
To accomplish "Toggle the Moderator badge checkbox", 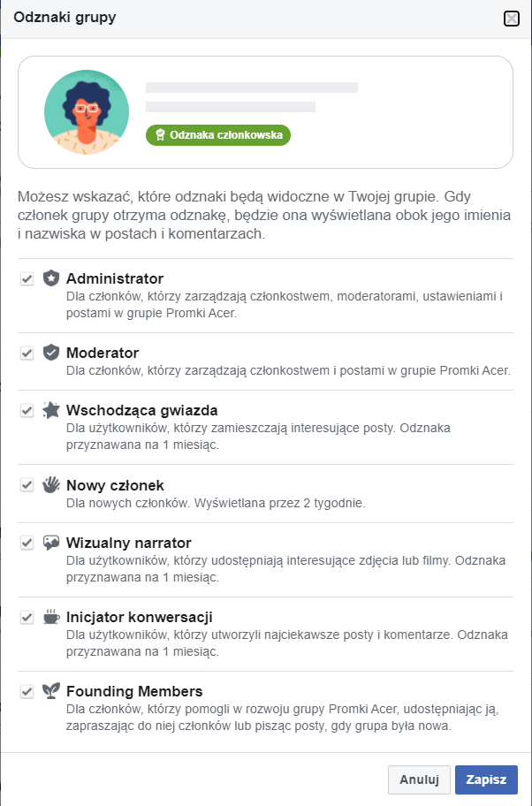I will pyautogui.click(x=27, y=353).
